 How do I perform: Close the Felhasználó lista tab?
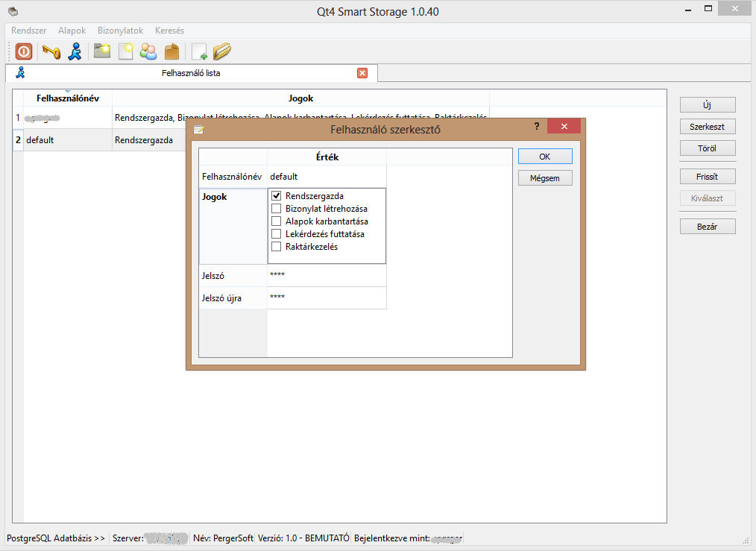point(362,73)
